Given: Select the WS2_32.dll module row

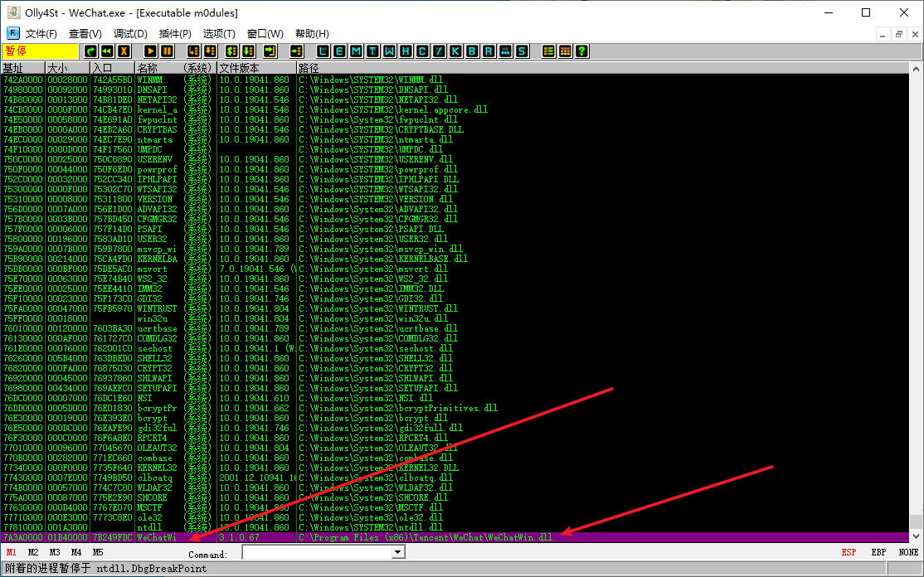Looking at the screenshot, I should [x=455, y=279].
